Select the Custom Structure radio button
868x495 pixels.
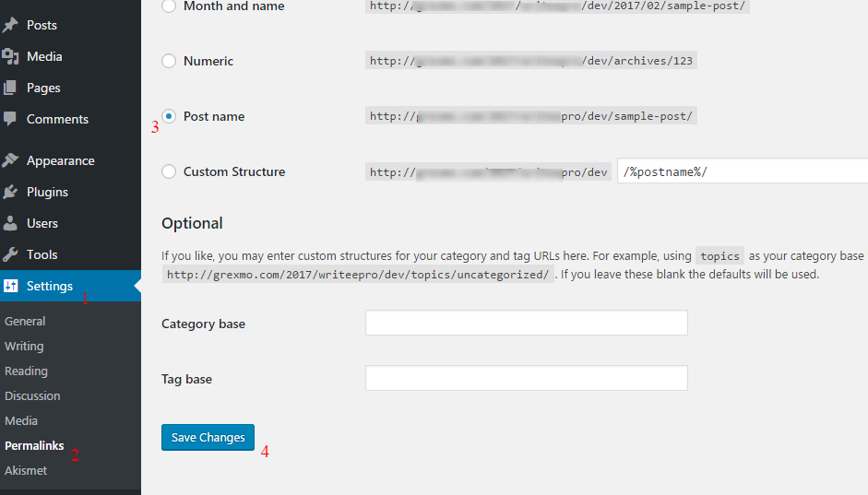(169, 171)
